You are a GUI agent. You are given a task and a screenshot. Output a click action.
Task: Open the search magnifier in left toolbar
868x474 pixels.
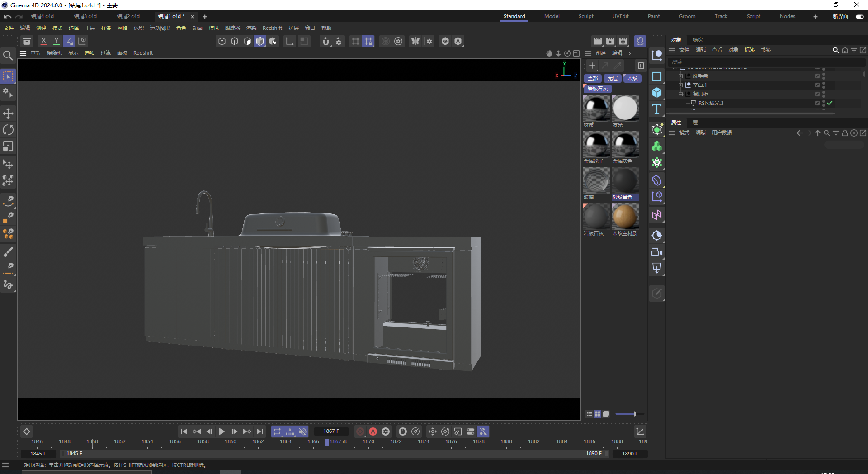click(8, 56)
